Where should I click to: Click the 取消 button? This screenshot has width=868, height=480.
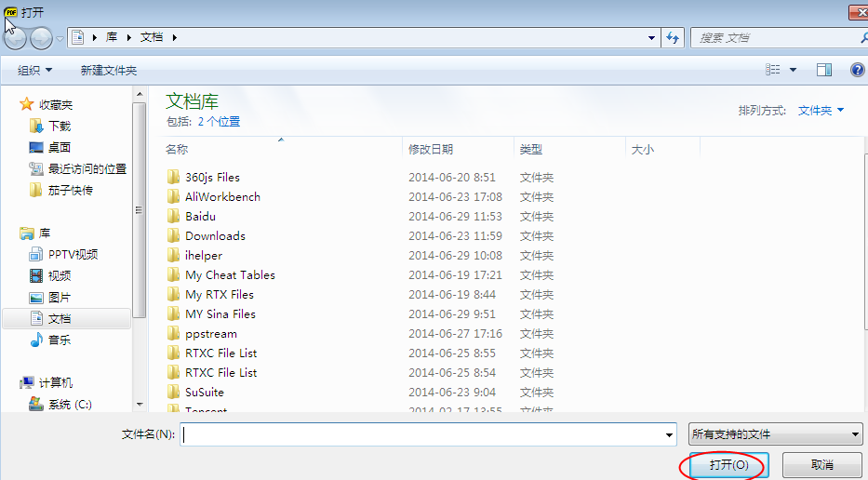[x=822, y=464]
